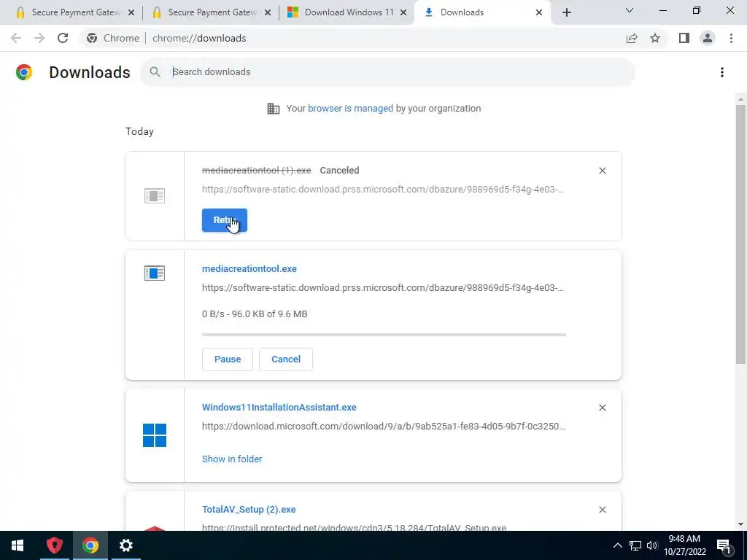Screen dimensions: 747x560
Task: Toggle the side panel icon
Action: (684, 38)
